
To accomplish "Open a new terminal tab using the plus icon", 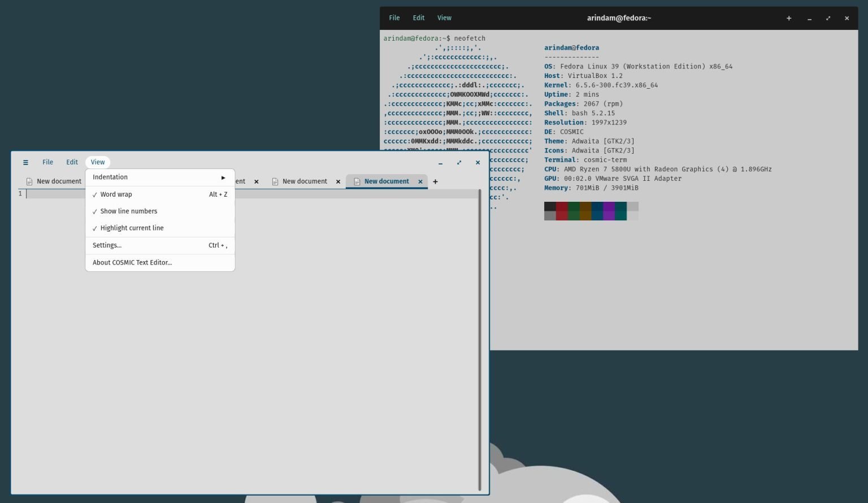I will coord(789,18).
